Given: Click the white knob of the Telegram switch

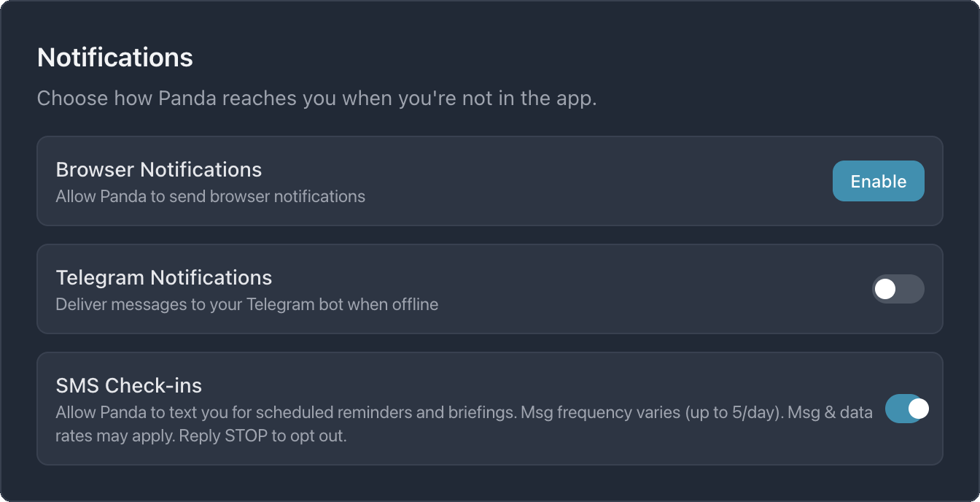Looking at the screenshot, I should [x=887, y=289].
